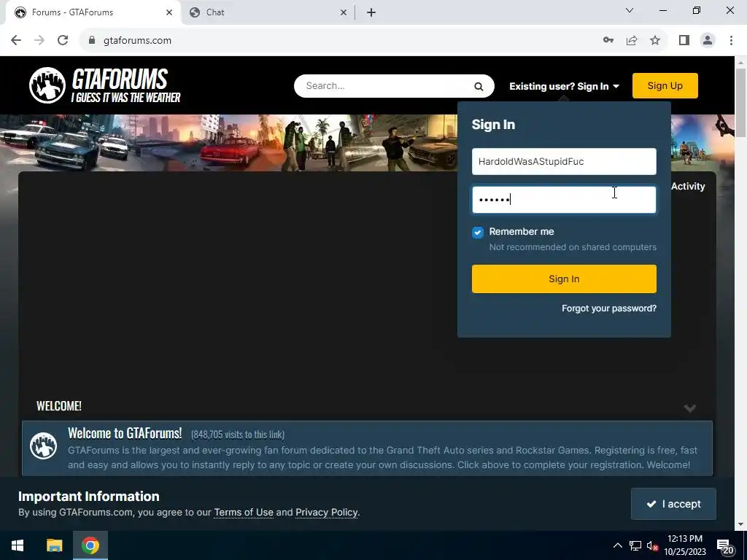Click the browser forward arrow
Image resolution: width=747 pixels, height=560 pixels.
[39, 40]
